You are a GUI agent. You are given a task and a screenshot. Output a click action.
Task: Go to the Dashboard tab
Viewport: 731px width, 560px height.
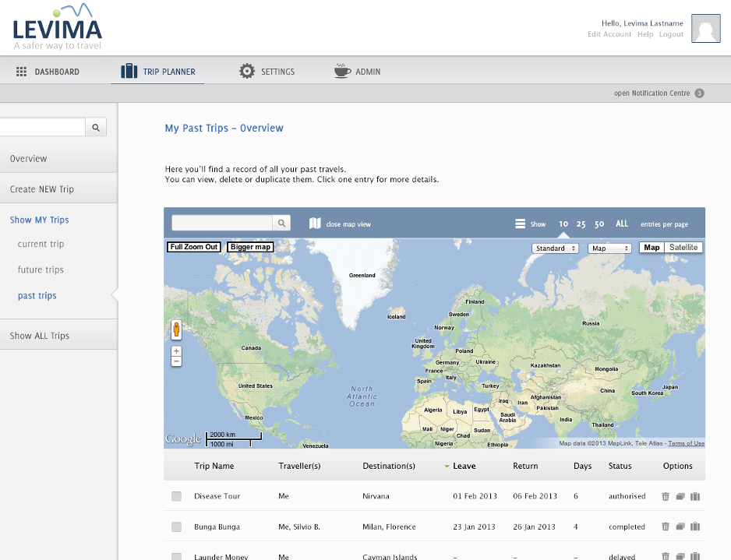pyautogui.click(x=48, y=72)
